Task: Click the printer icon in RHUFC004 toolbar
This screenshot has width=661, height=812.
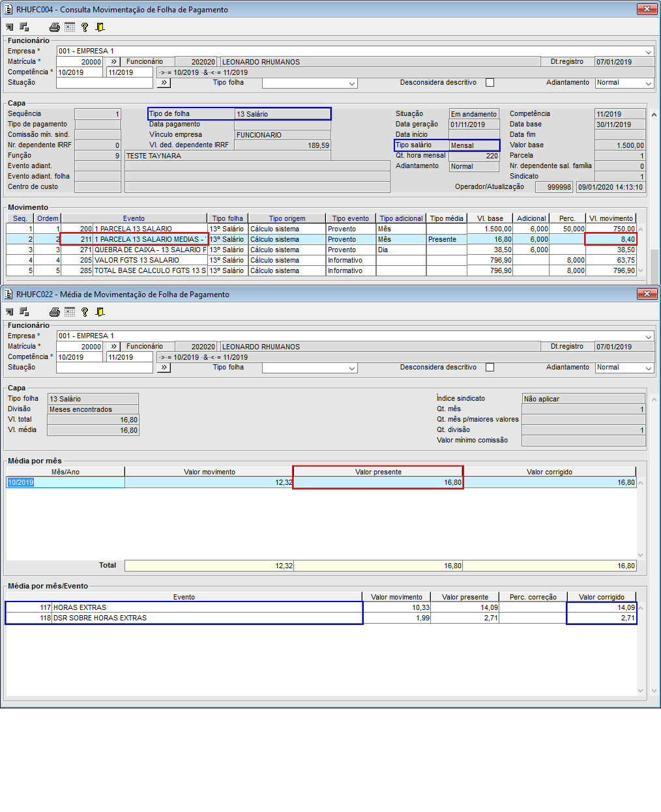Action: 55,27
